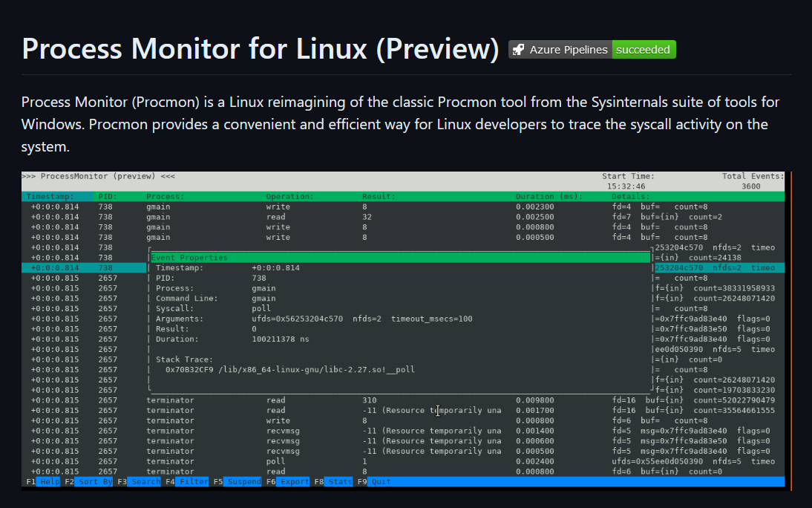Click the terminator poll row
812x508 pixels.
(403, 461)
